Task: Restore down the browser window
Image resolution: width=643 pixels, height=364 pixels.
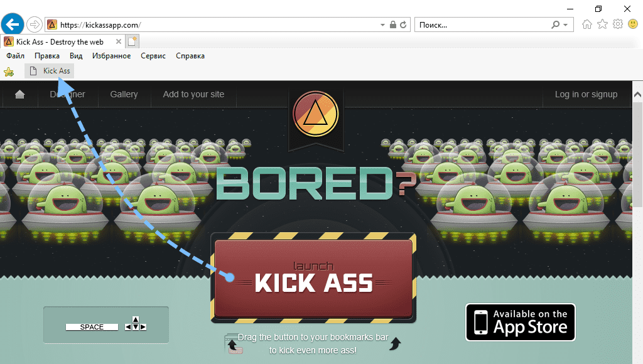Action: pos(598,8)
